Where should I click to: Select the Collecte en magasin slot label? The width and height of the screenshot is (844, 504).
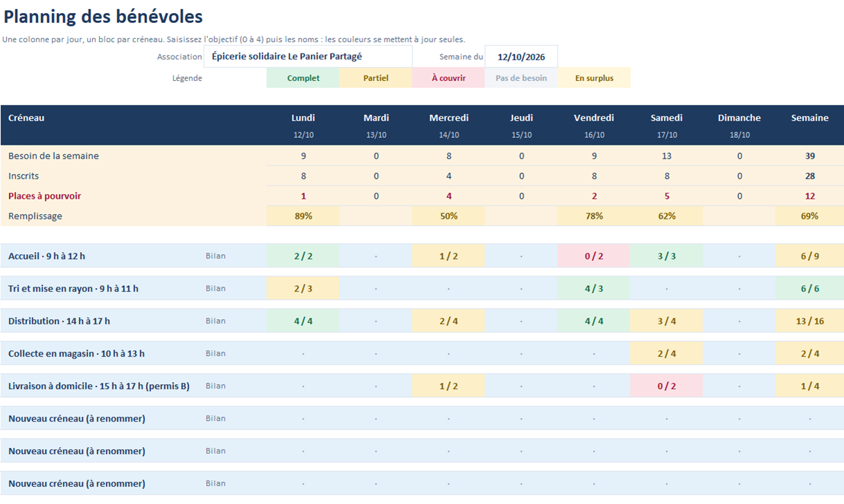coord(76,354)
